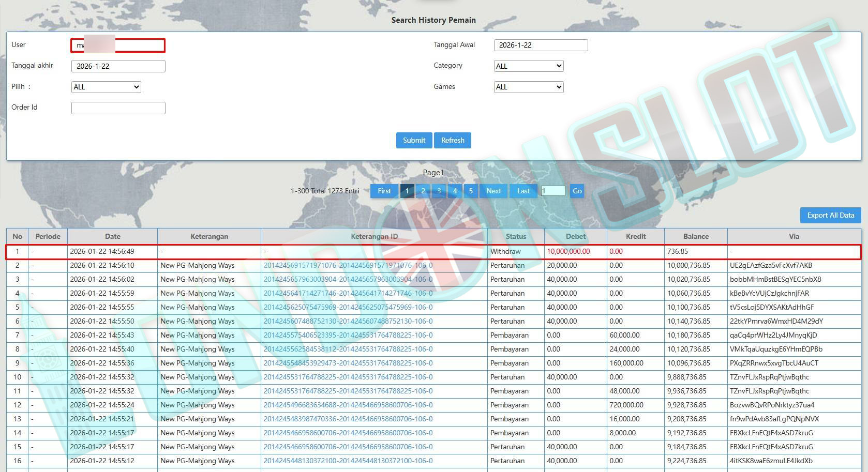Select page 3 in pagination
This screenshot has height=472, width=868.
click(439, 191)
